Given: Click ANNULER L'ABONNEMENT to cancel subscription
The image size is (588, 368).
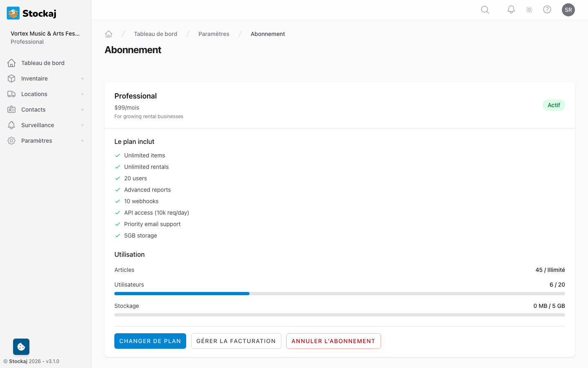Looking at the screenshot, I should coord(333,341).
